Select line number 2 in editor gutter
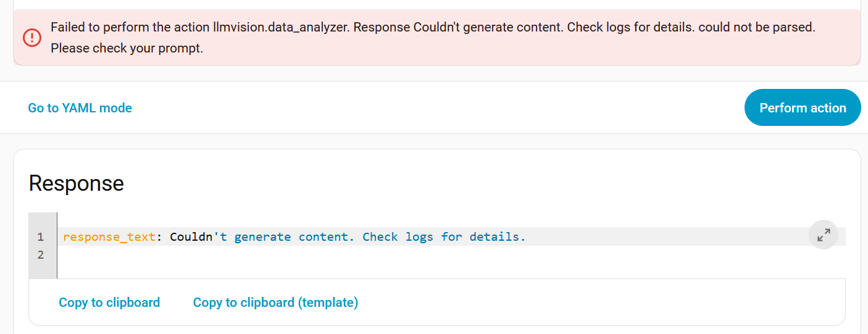This screenshot has width=868, height=334. [40, 254]
